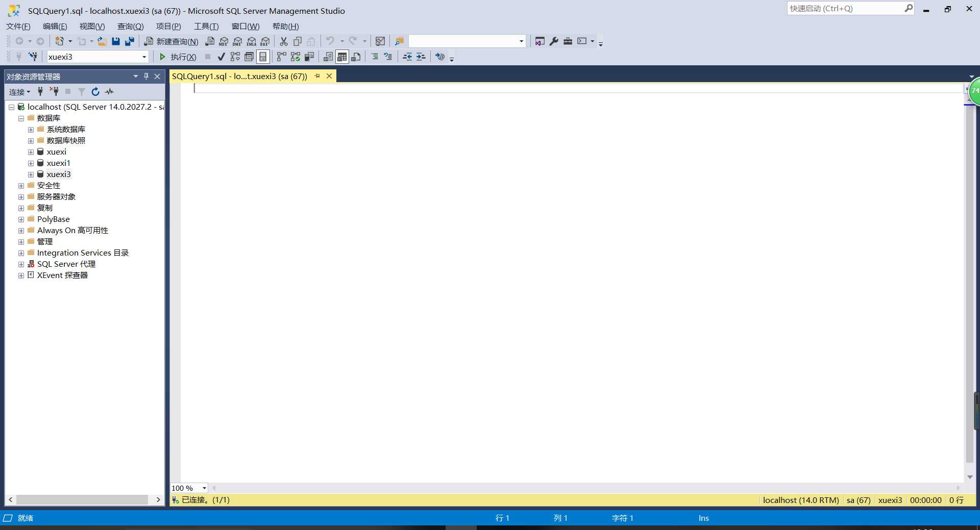Viewport: 980px width, 530px height.
Task: Toggle pin on the SQLQuery1.sql tab
Action: coord(317,76)
